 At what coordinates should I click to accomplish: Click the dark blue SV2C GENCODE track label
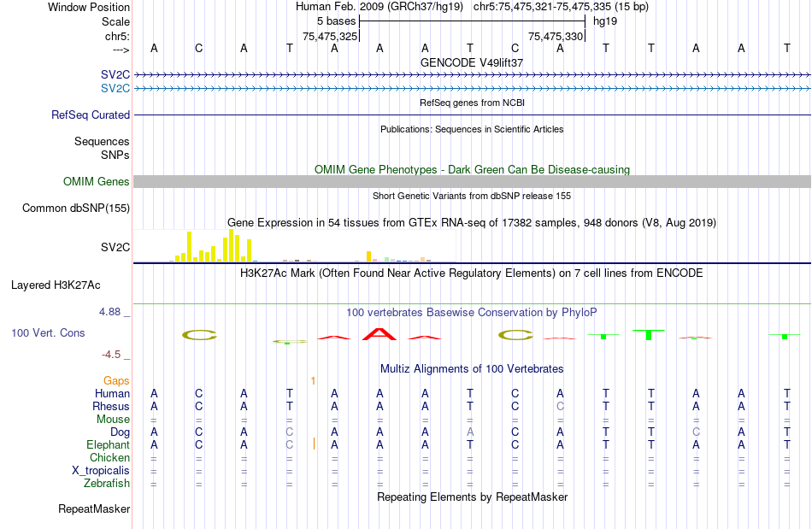[x=115, y=74]
